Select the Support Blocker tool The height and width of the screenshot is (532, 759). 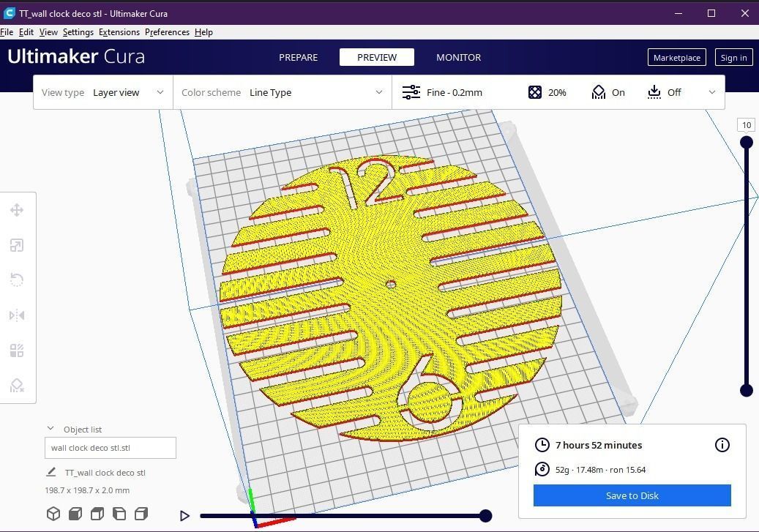pos(17,385)
